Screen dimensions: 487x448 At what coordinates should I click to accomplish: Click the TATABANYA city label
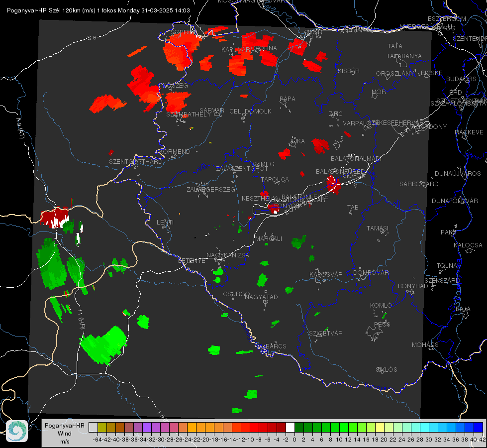pyautogui.click(x=404, y=56)
